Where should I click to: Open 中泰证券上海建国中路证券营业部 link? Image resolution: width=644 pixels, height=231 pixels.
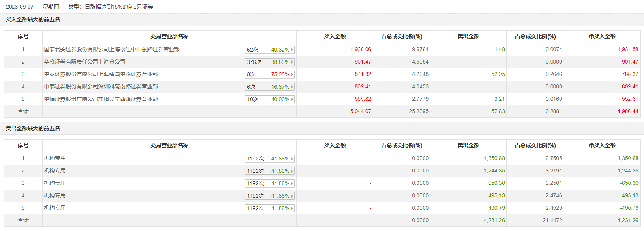pyautogui.click(x=101, y=74)
